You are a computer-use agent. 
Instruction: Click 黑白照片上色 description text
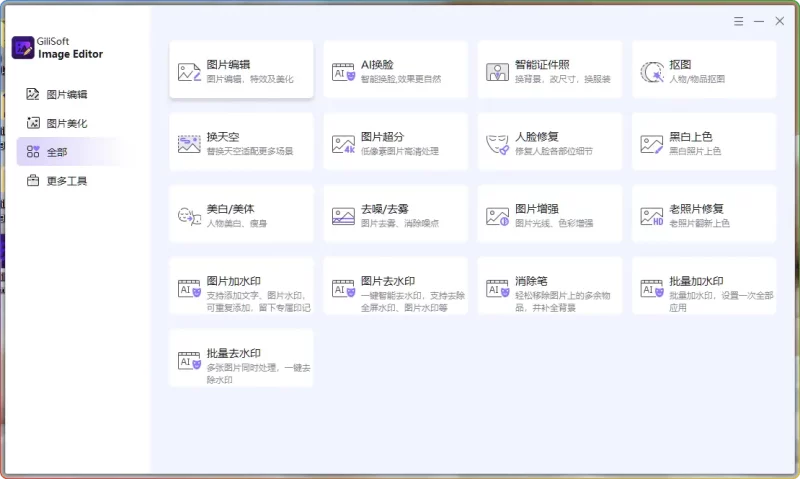coord(695,151)
